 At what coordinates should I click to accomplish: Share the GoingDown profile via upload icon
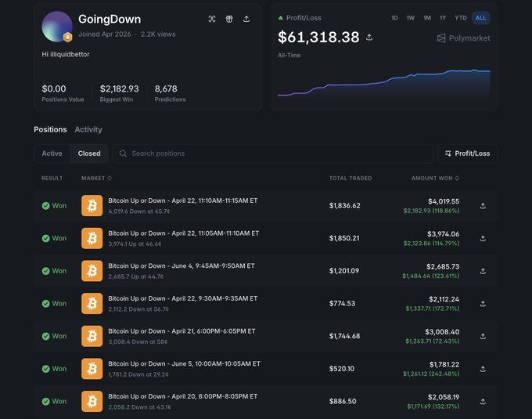pyautogui.click(x=246, y=19)
